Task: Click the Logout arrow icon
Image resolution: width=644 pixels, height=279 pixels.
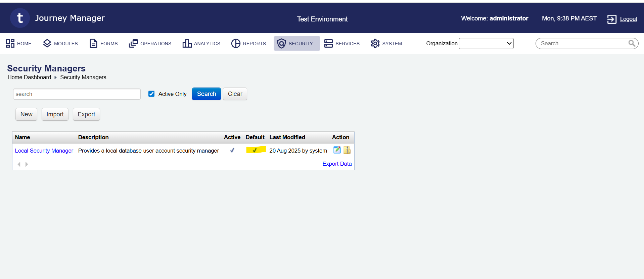Action: pos(611,19)
